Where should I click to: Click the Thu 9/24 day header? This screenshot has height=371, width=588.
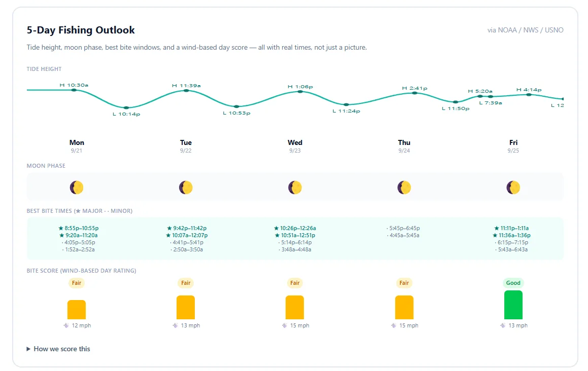click(404, 146)
